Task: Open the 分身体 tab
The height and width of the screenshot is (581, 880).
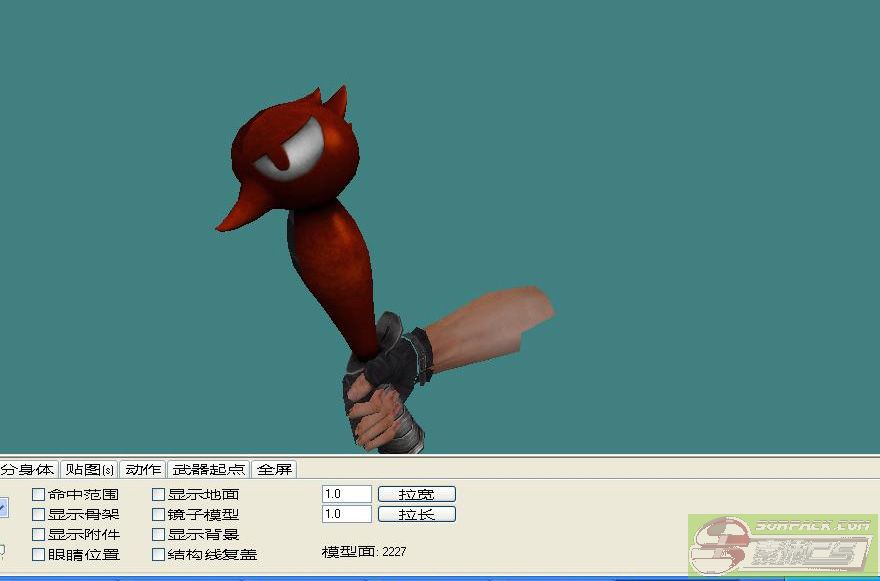Action: tap(28, 469)
